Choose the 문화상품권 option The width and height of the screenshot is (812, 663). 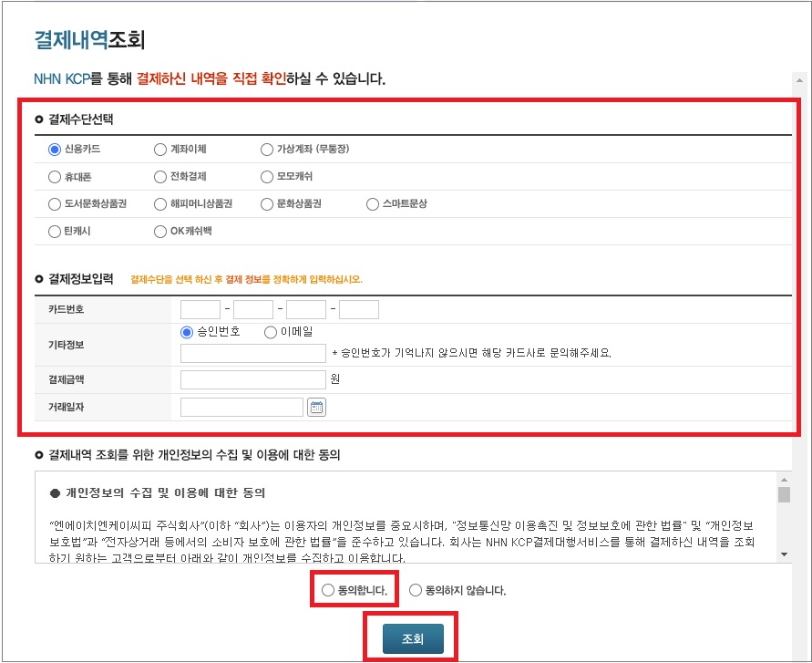click(268, 203)
